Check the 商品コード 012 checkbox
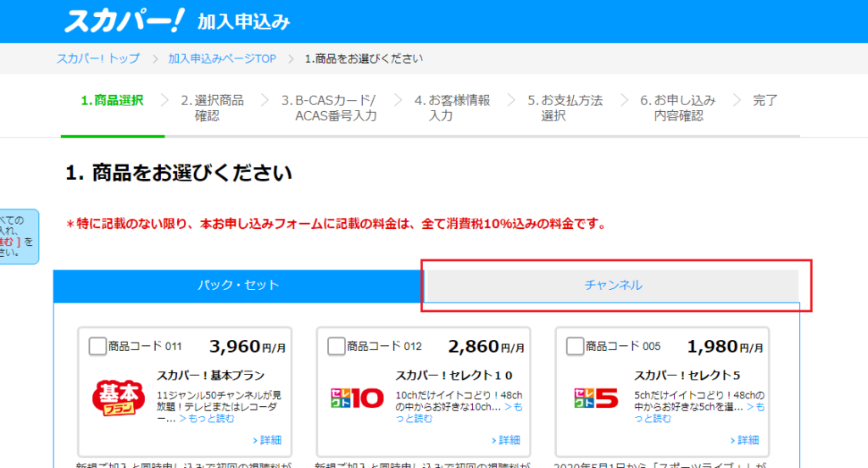The width and height of the screenshot is (868, 468). [336, 347]
